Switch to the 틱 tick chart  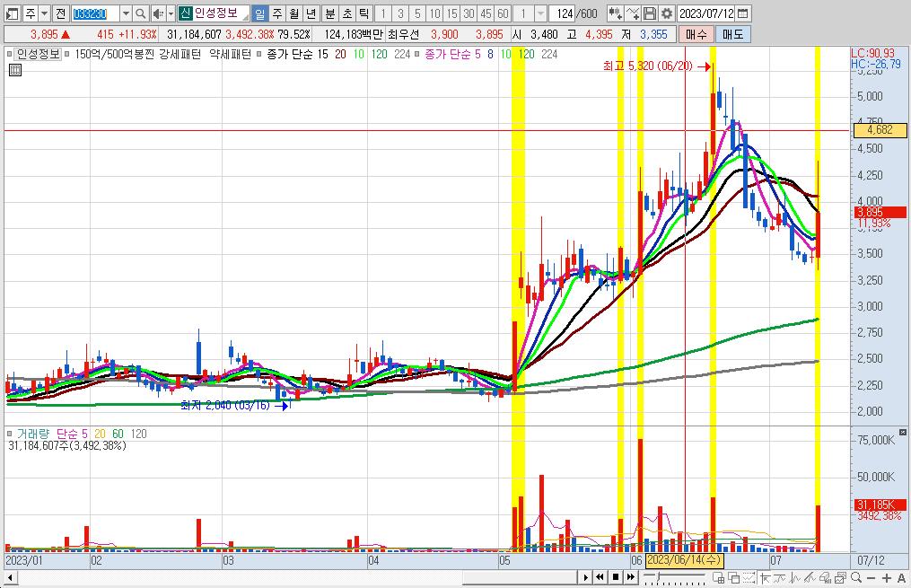click(x=364, y=13)
